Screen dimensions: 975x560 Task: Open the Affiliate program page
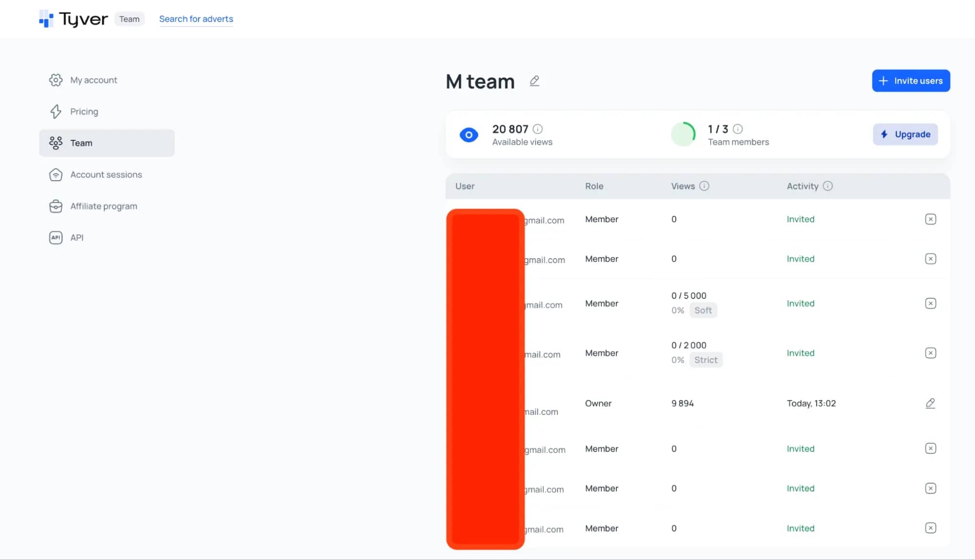point(107,206)
